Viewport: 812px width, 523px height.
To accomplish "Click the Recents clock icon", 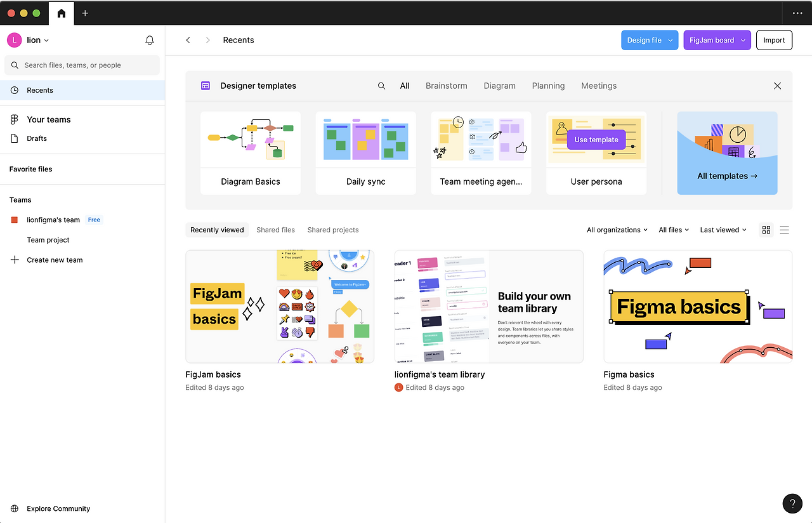I will [x=15, y=90].
